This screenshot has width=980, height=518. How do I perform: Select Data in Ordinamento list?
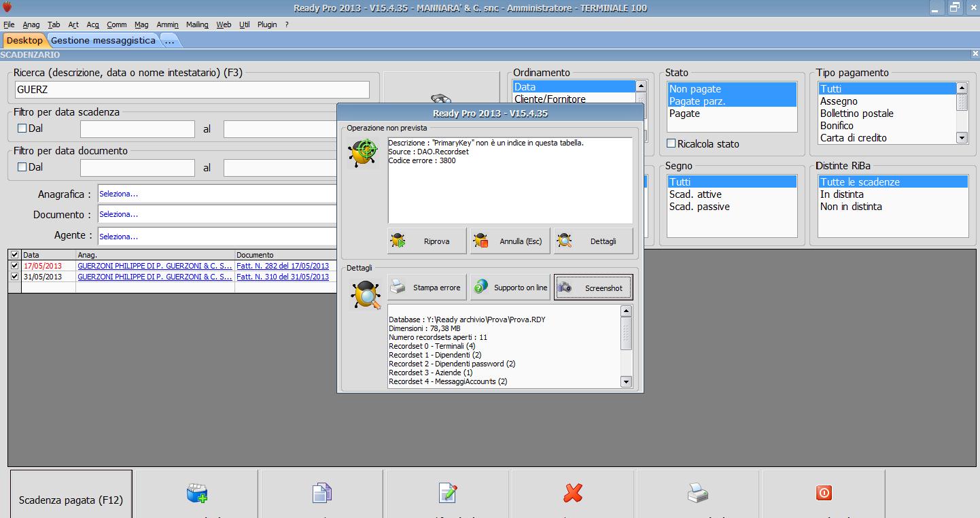point(574,87)
